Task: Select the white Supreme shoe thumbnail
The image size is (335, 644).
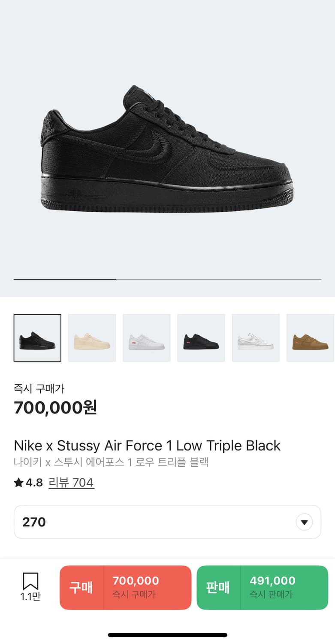Action: coord(147,338)
